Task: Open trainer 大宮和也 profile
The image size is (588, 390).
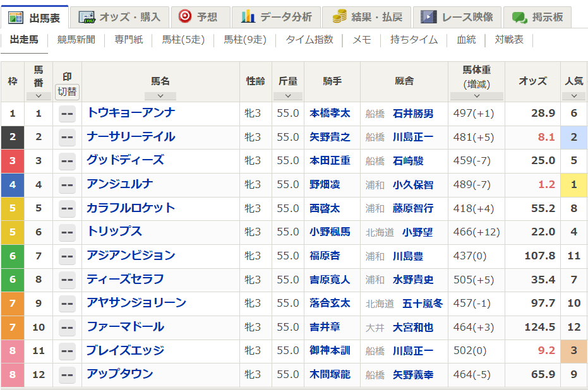Action: [x=413, y=327]
